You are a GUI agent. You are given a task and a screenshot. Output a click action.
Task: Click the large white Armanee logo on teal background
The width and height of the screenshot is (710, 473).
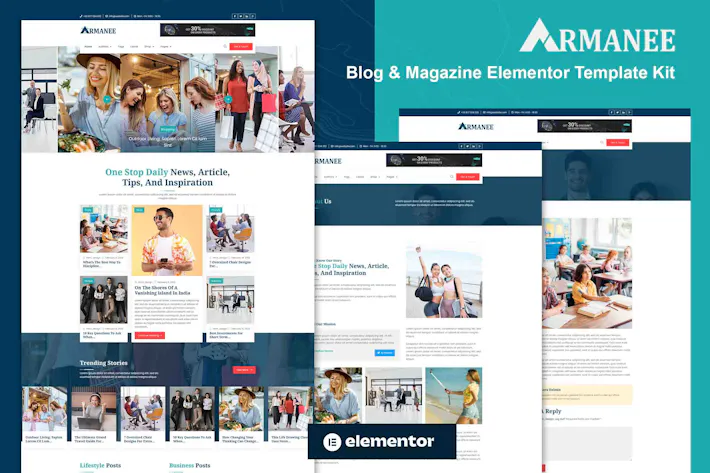click(x=597, y=35)
